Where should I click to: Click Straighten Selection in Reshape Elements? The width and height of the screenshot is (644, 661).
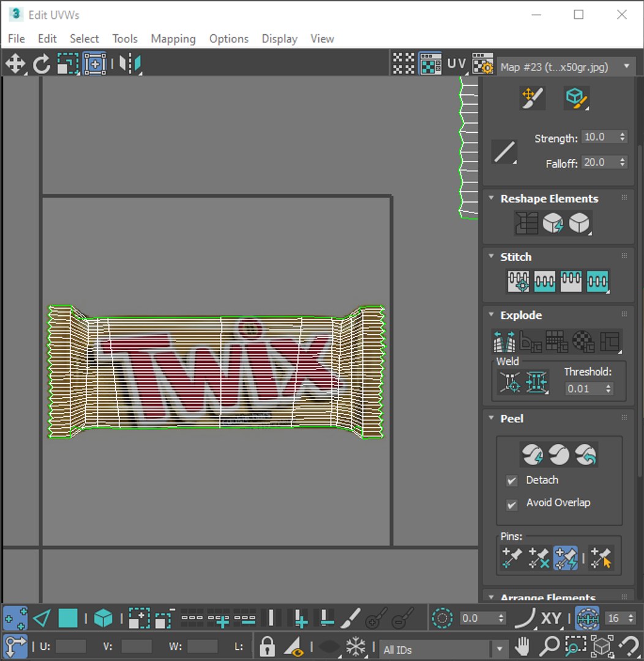pyautogui.click(x=526, y=223)
